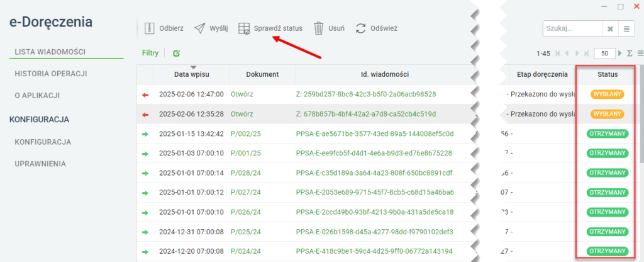Click message id PPSA-E-418c9be1-59c4-4d25-9ff0-06772a143194
The image size is (644, 262).
(375, 251)
